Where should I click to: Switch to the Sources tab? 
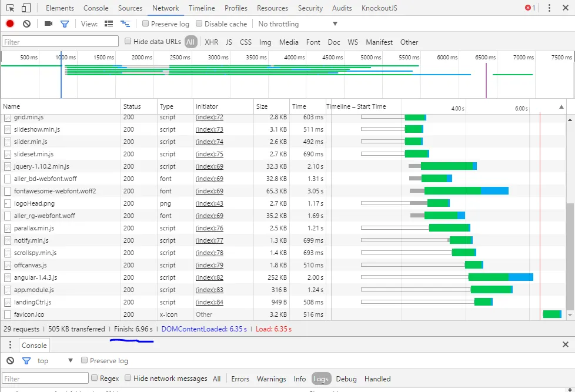point(130,8)
